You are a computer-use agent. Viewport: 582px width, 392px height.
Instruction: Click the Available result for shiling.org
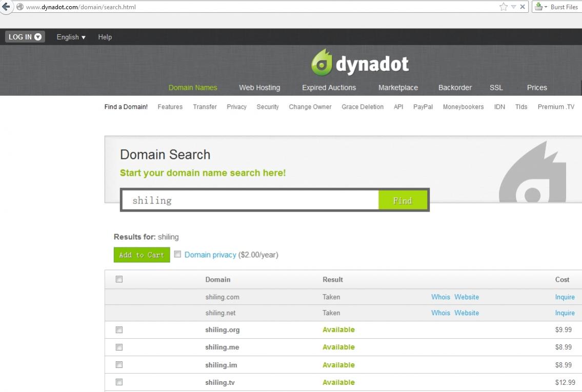[338, 329]
